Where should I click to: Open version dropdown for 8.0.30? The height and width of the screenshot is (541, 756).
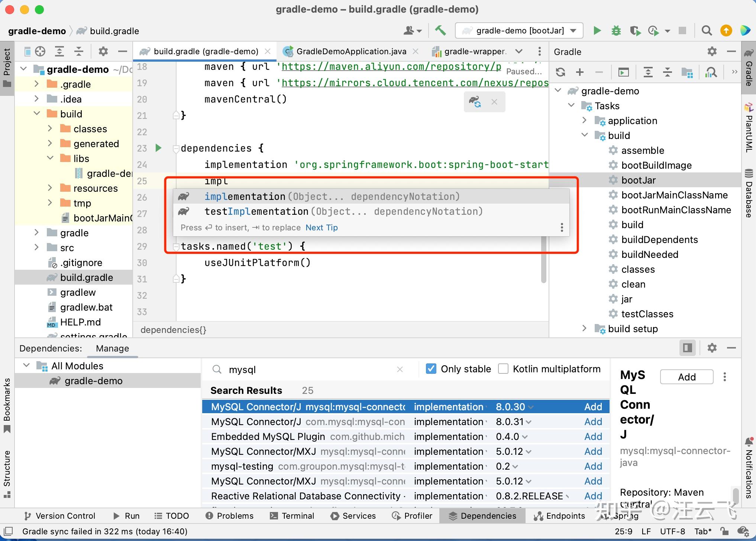click(531, 407)
